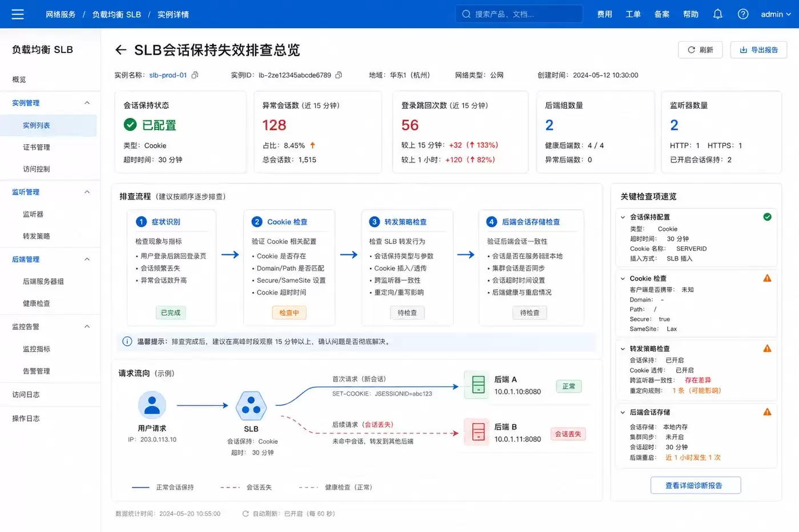This screenshot has height=532, width=799.
Task: Click 查看详细诊断报告 button
Action: coord(696,485)
